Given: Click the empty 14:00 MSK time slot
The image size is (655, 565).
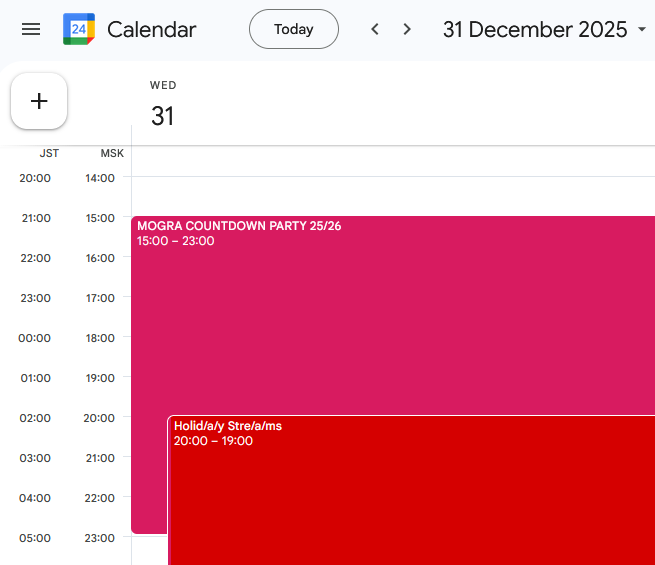Looking at the screenshot, I should [393, 196].
